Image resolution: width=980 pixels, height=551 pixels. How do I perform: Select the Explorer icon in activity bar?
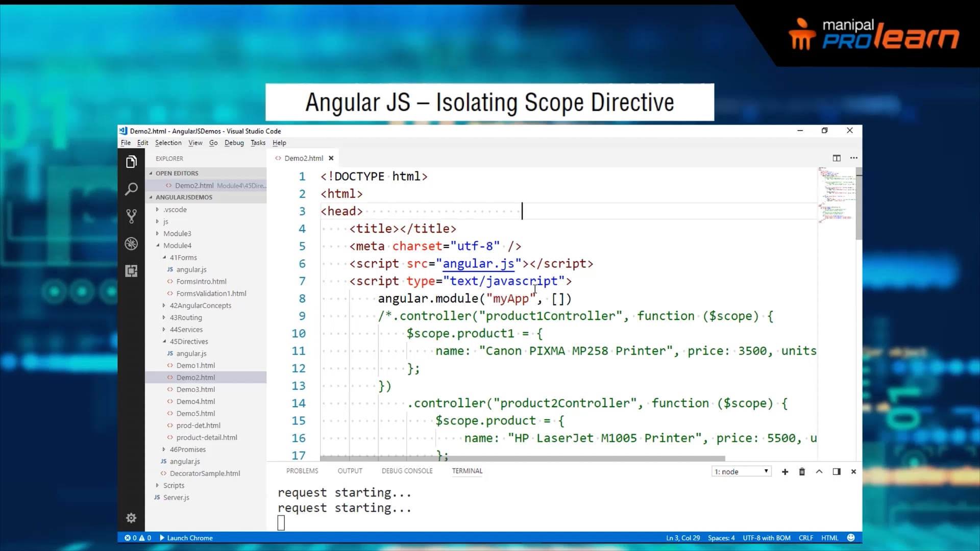tap(131, 161)
